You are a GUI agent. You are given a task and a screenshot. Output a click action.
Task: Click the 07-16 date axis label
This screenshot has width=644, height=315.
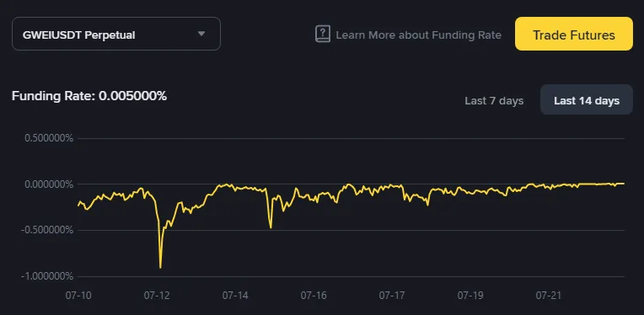[314, 296]
